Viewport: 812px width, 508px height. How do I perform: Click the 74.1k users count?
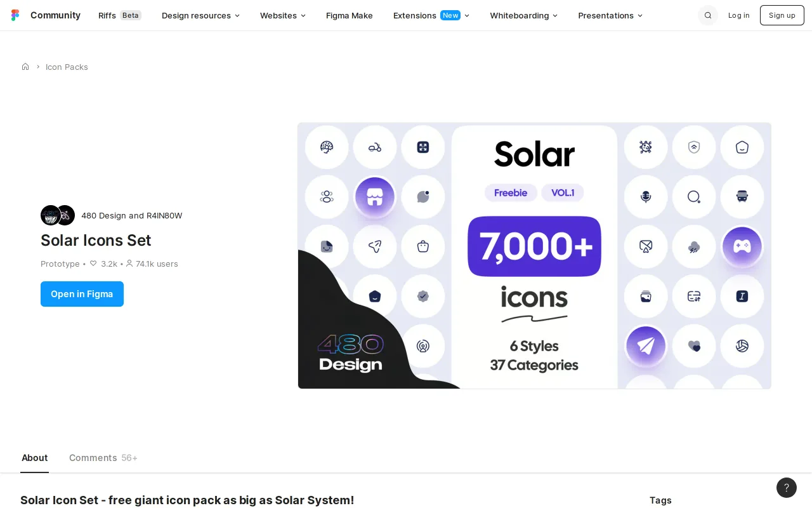[x=157, y=264]
